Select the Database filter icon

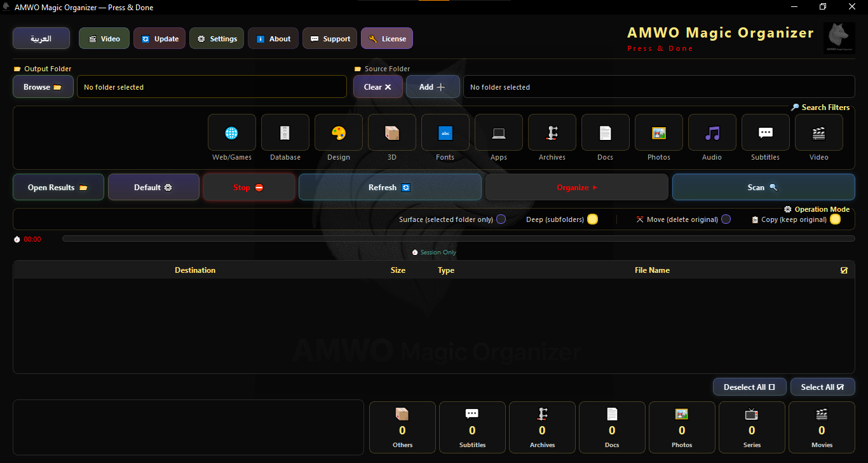pos(285,133)
